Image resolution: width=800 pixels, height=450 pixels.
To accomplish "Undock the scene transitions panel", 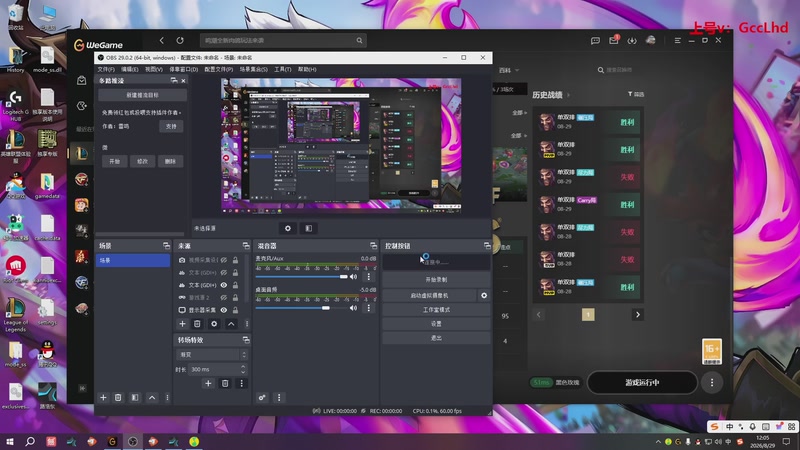I will pyautogui.click(x=246, y=339).
